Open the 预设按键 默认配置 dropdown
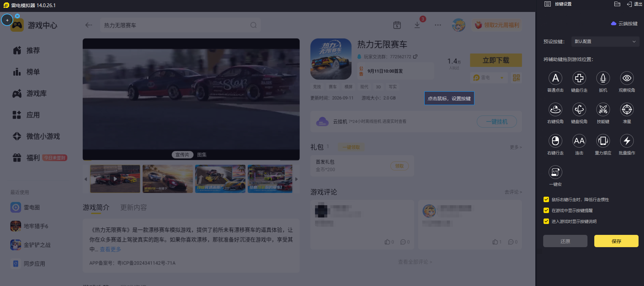This screenshot has width=644, height=286. click(x=605, y=42)
